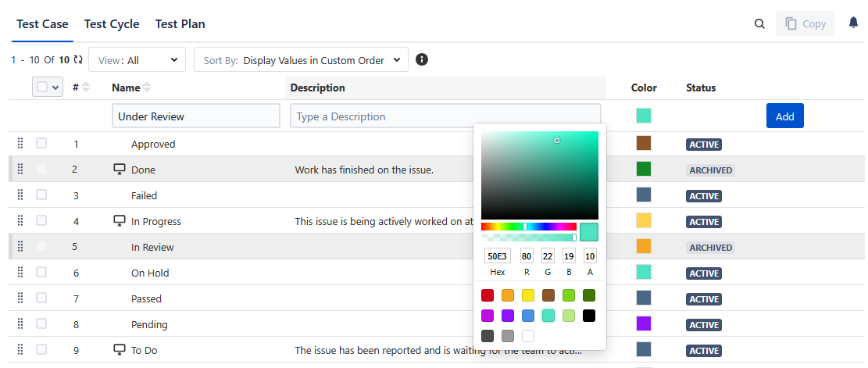The height and width of the screenshot is (368, 868).
Task: Pick the black preset swatch
Action: tap(589, 316)
